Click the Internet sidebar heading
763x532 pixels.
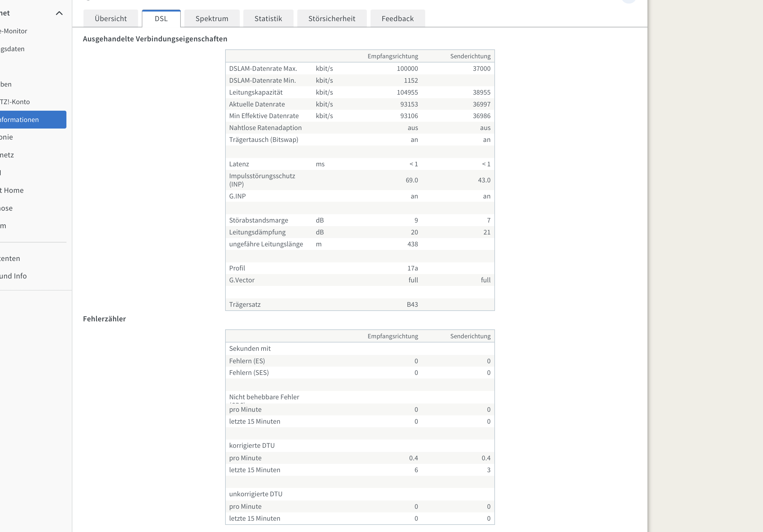coord(5,13)
